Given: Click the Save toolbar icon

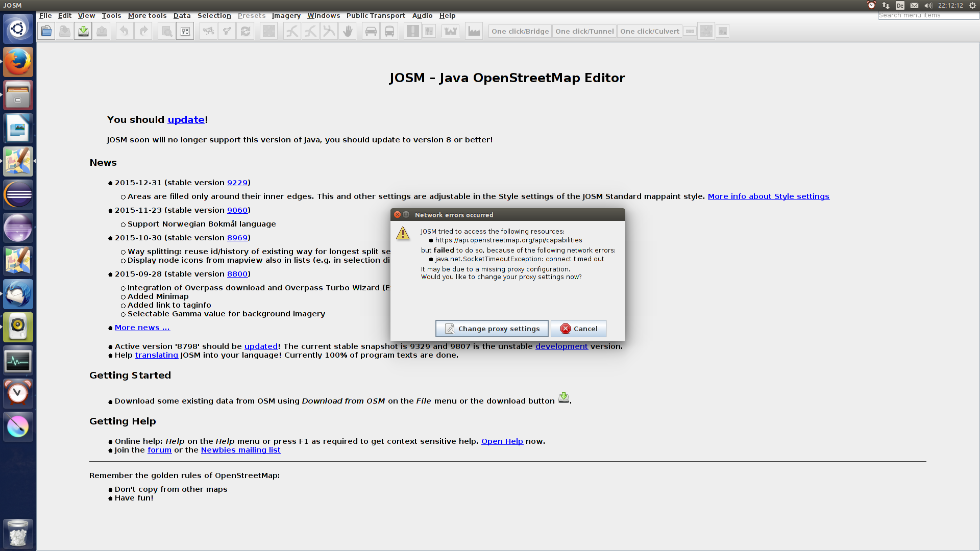Looking at the screenshot, I should click(65, 31).
